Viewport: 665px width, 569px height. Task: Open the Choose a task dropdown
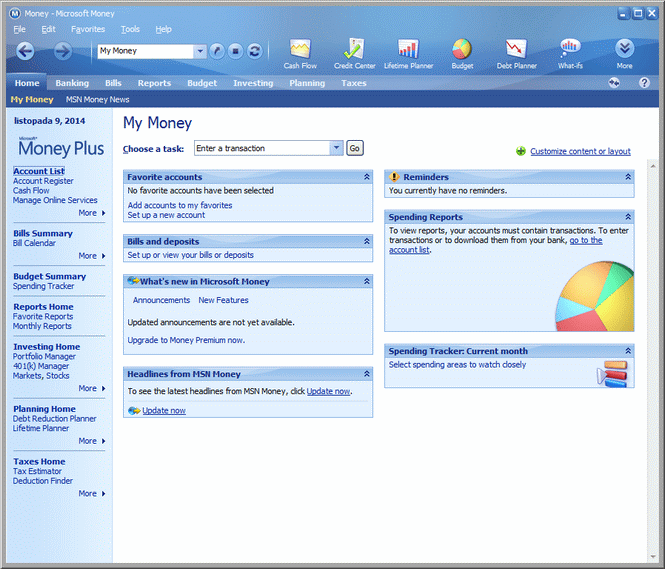336,148
